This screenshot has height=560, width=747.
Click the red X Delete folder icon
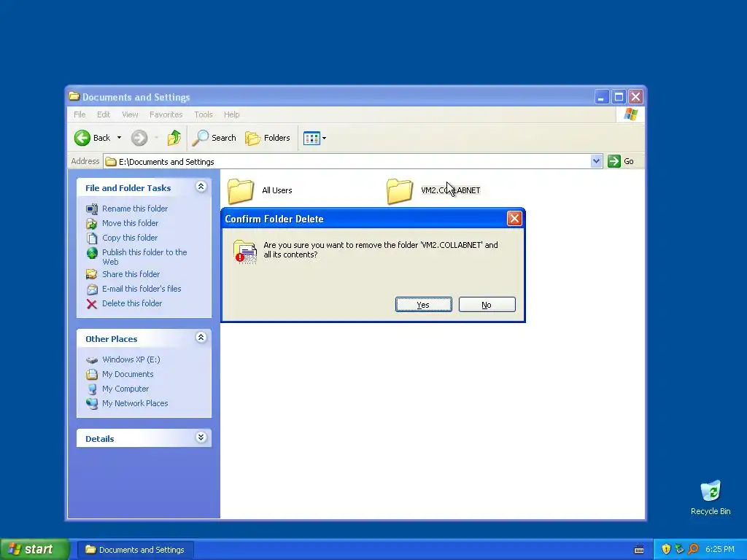click(x=92, y=304)
